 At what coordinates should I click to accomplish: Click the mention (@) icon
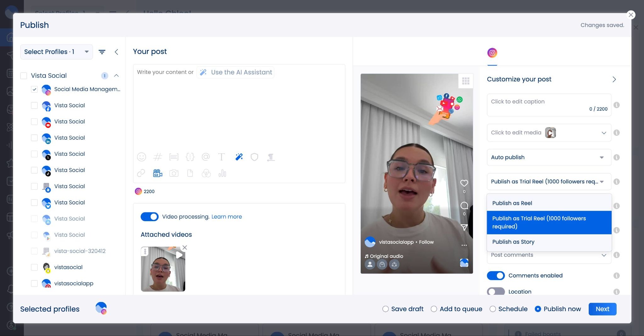(206, 157)
